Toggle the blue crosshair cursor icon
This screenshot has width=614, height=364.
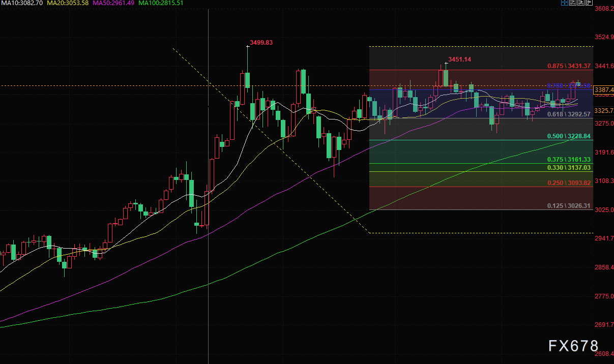coord(565,3)
